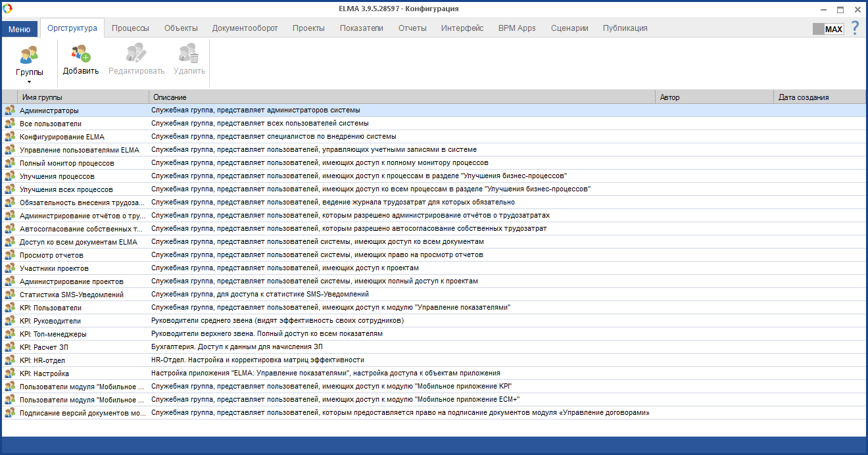
Task: Open the Меню button
Action: (x=19, y=29)
